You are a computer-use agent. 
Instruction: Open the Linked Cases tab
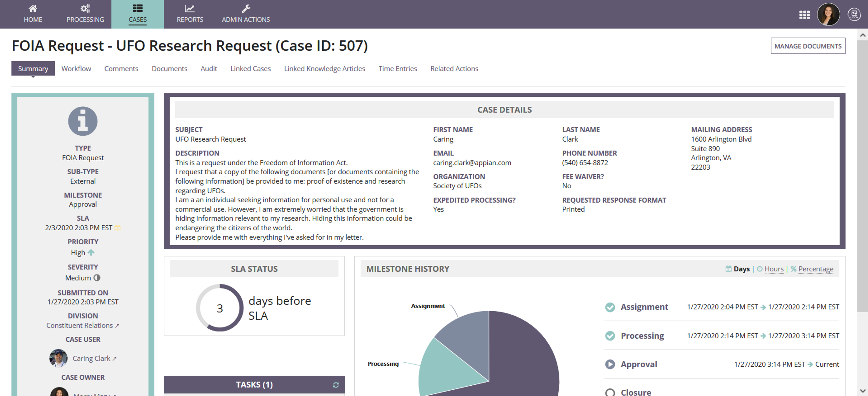(x=251, y=68)
